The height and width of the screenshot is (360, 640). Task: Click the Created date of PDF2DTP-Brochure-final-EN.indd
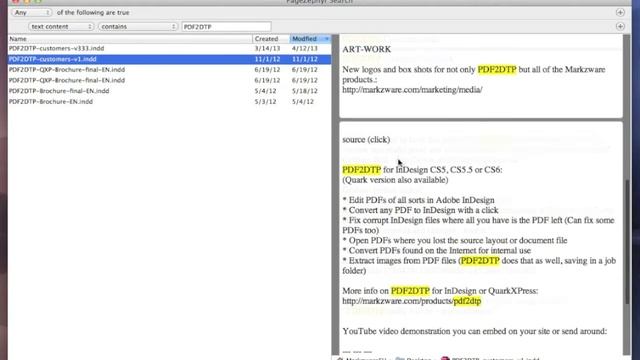tap(265, 91)
